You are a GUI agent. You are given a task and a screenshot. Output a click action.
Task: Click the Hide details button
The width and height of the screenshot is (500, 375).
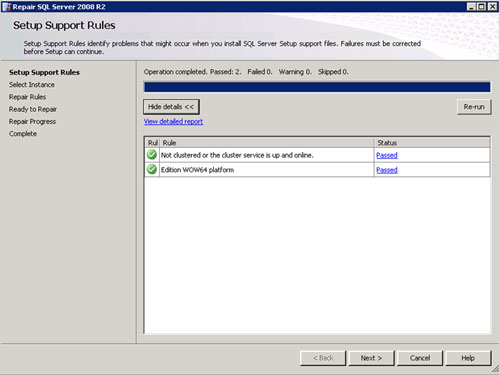click(171, 107)
